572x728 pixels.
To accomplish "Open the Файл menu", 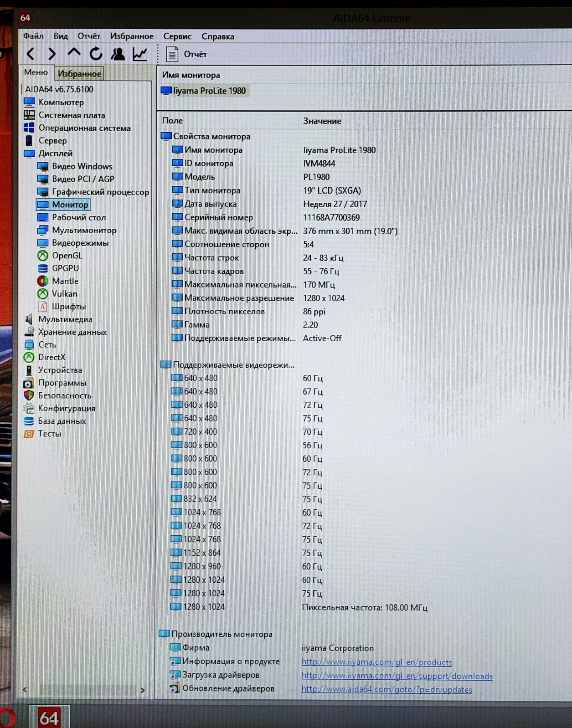I will tap(33, 36).
